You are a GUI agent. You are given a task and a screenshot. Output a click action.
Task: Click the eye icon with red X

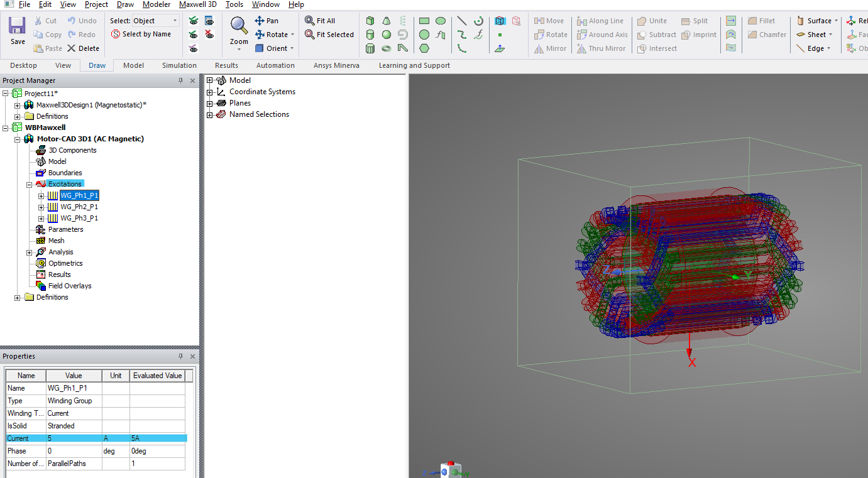pyautogui.click(x=209, y=35)
